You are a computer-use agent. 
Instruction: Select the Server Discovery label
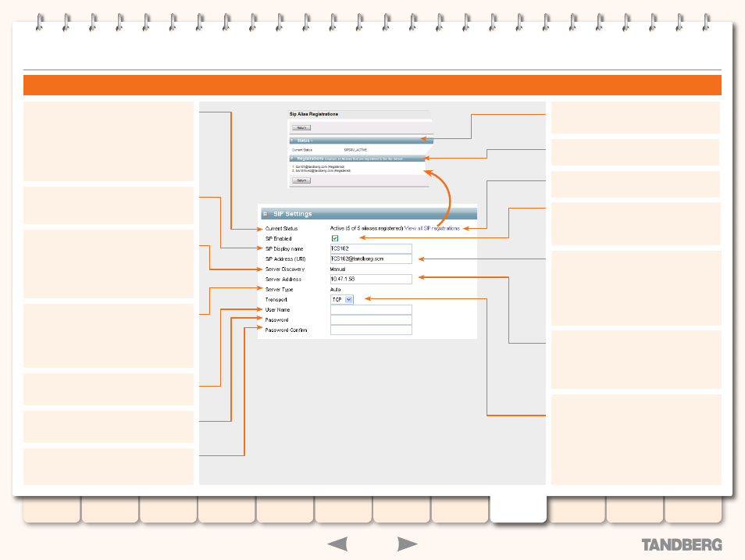coord(284,269)
